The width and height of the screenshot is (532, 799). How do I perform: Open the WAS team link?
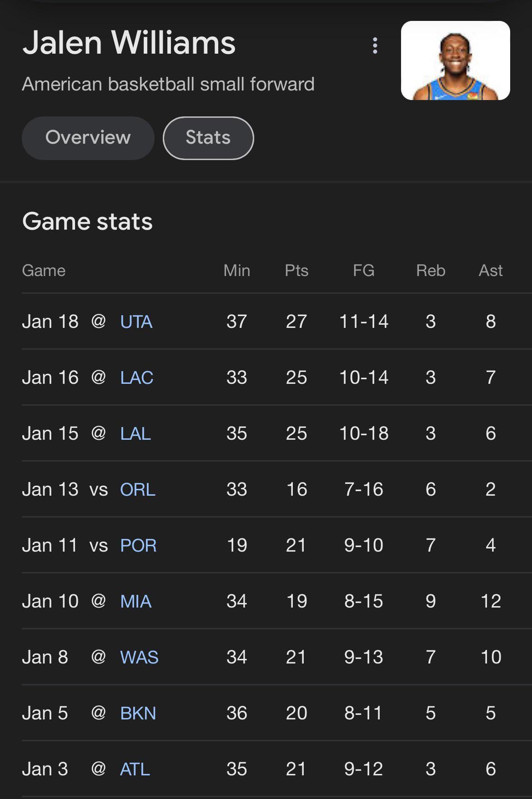139,658
